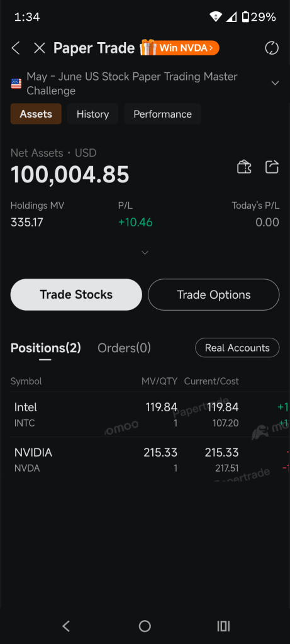Open the Win NVDA gift promotion banner

point(179,48)
